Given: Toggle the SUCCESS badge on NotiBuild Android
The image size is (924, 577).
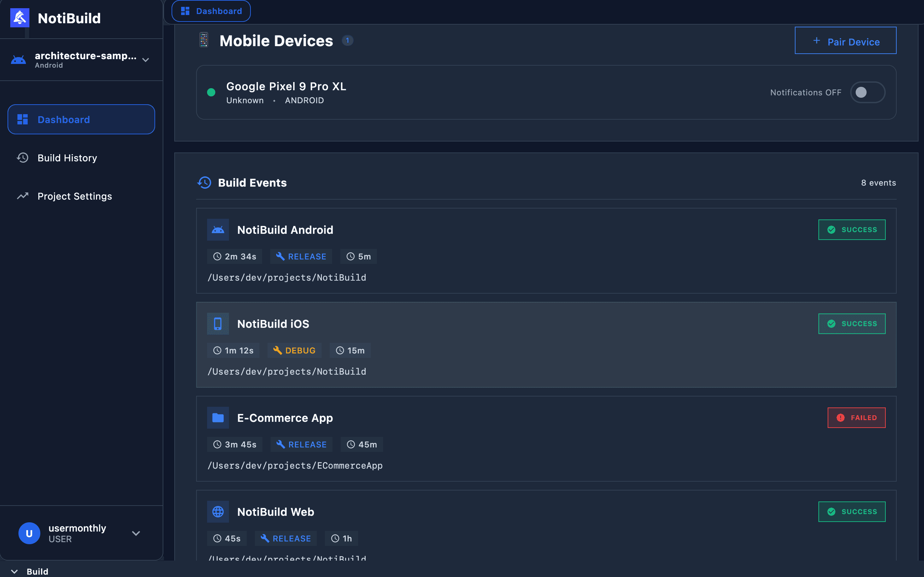Looking at the screenshot, I should click(852, 229).
